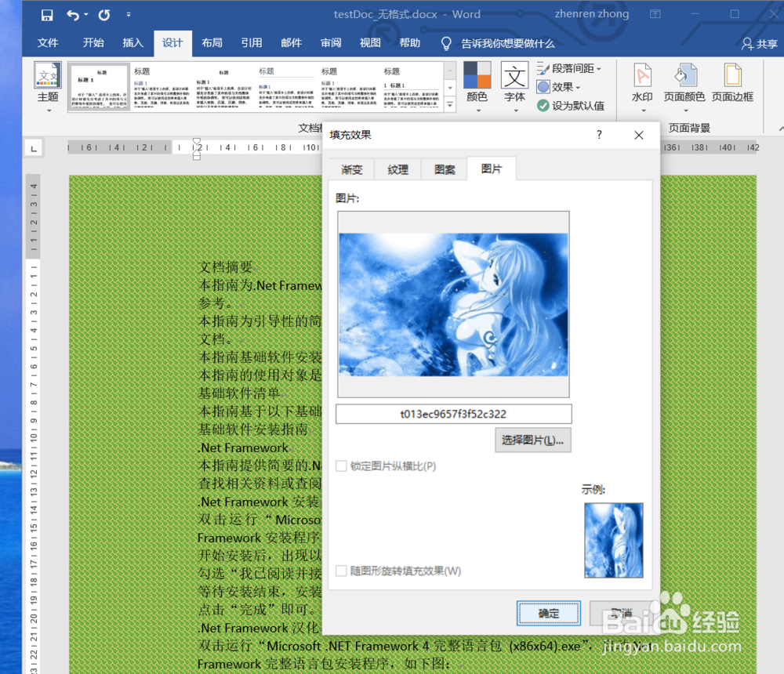Click the Redo/Repeat icon
This screenshot has width=784, height=674.
104,15
